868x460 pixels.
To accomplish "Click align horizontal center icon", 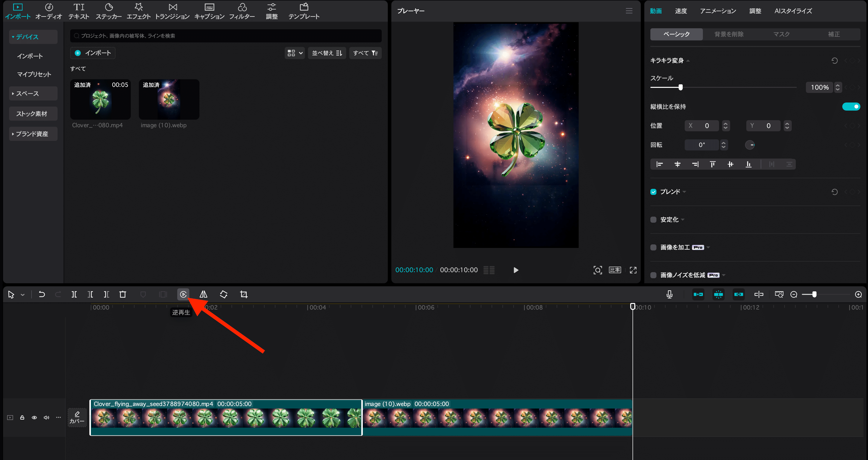I will 677,164.
